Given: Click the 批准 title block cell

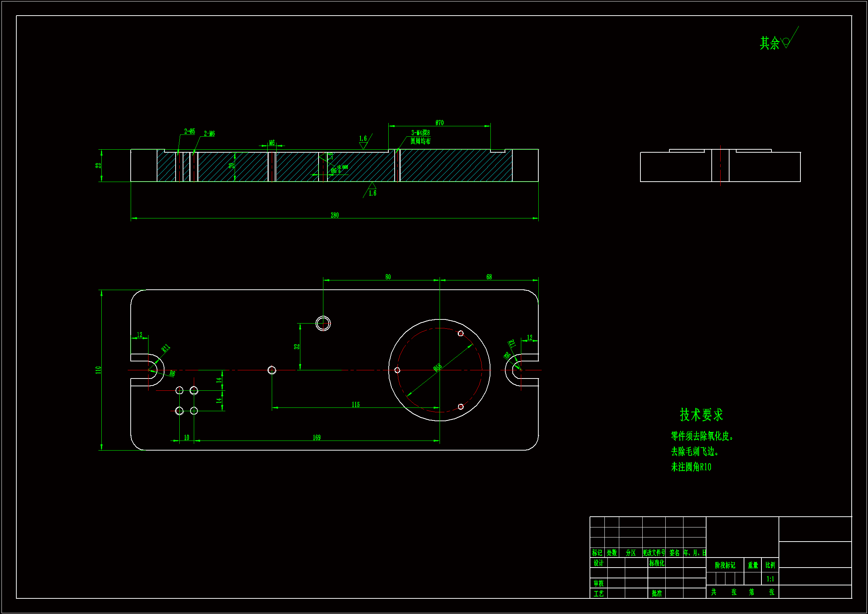Looking at the screenshot, I should coord(657,593).
